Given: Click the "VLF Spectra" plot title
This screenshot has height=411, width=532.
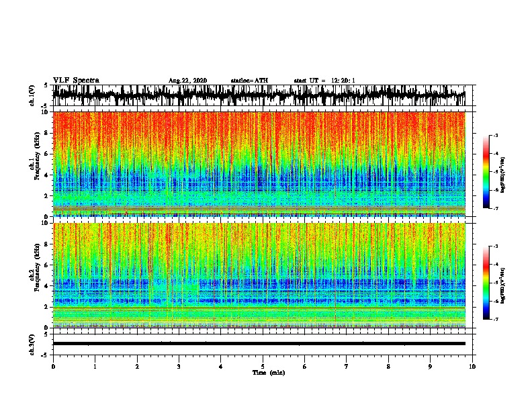Looking at the screenshot, I should pyautogui.click(x=76, y=81).
